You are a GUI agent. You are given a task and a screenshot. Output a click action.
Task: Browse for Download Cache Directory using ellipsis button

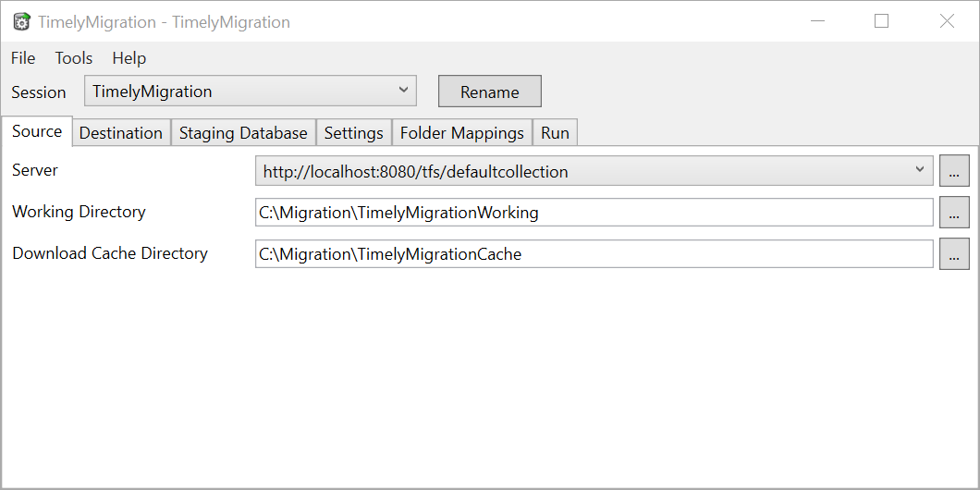[954, 254]
